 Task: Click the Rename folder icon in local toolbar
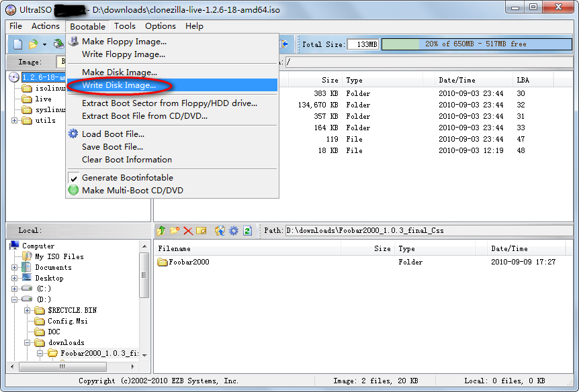click(x=202, y=231)
